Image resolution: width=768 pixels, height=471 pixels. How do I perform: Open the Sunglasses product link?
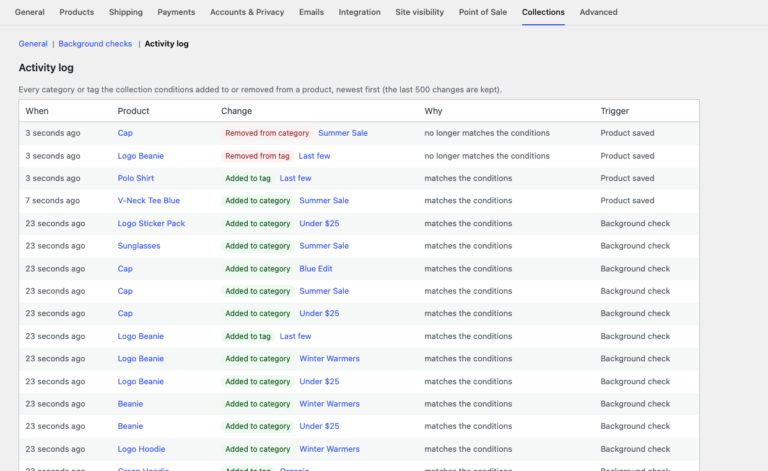click(139, 246)
